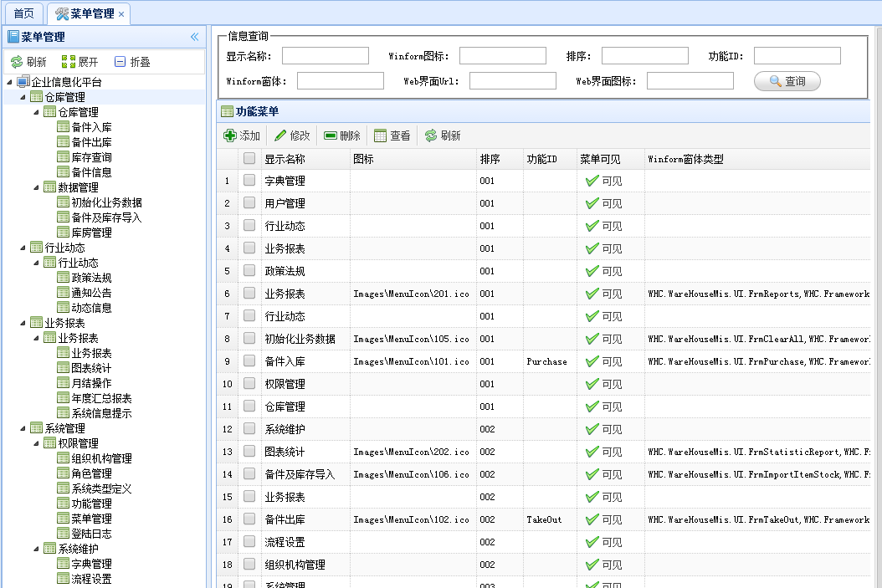
Task: Sort grid by 显示名称 column header
Action: (305, 159)
